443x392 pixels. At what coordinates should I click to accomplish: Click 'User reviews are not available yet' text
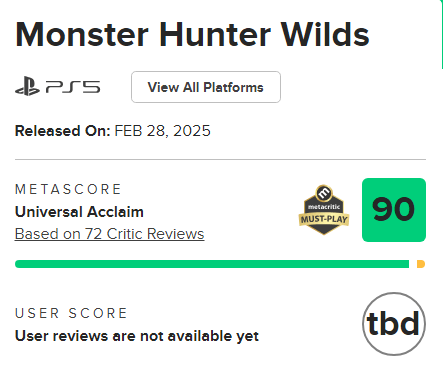[x=137, y=336]
